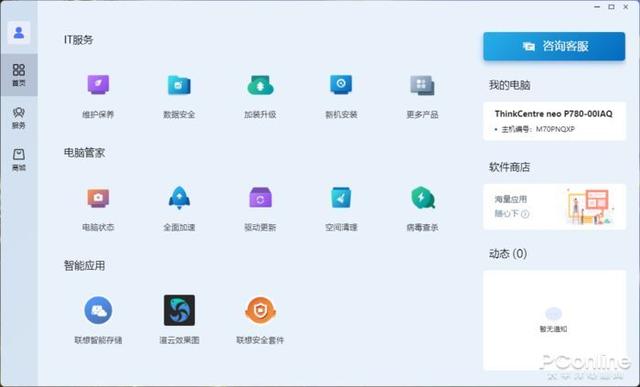Open the 维护保养 maintenance icon
The image size is (640, 387).
(x=98, y=85)
